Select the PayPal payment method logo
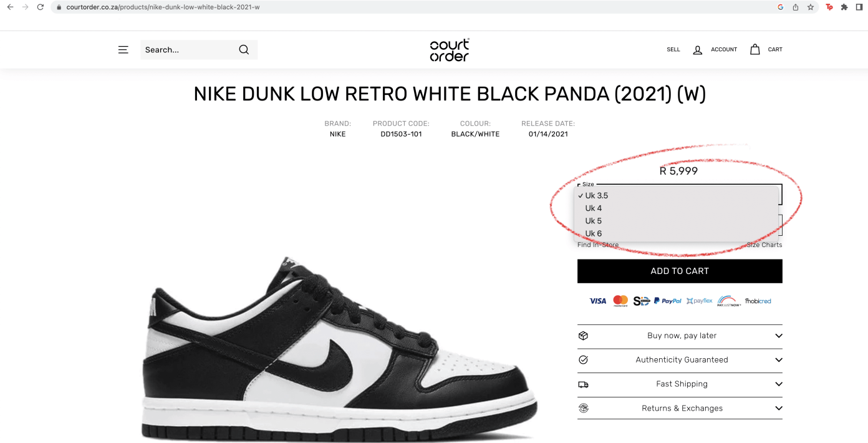Viewport: 868px width, 443px height. coord(668,301)
